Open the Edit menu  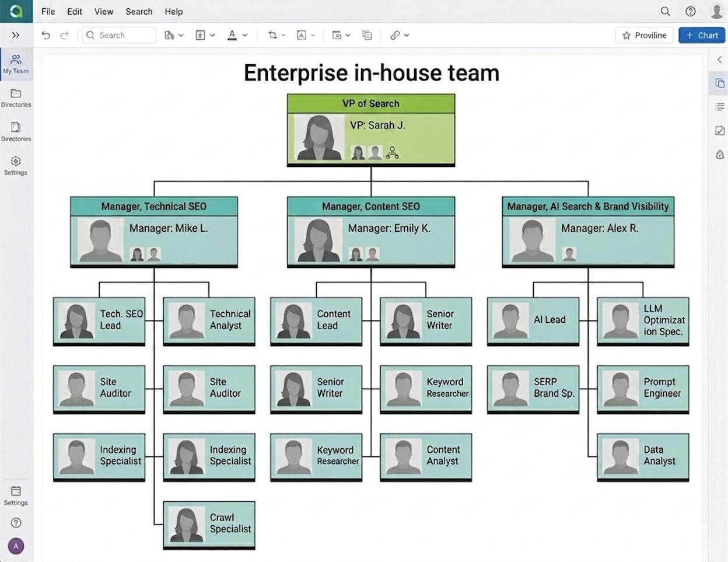point(75,11)
